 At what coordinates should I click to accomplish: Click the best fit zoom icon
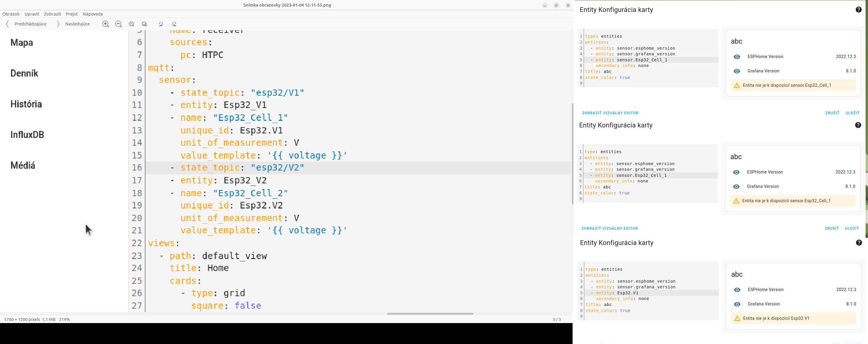[x=144, y=24]
